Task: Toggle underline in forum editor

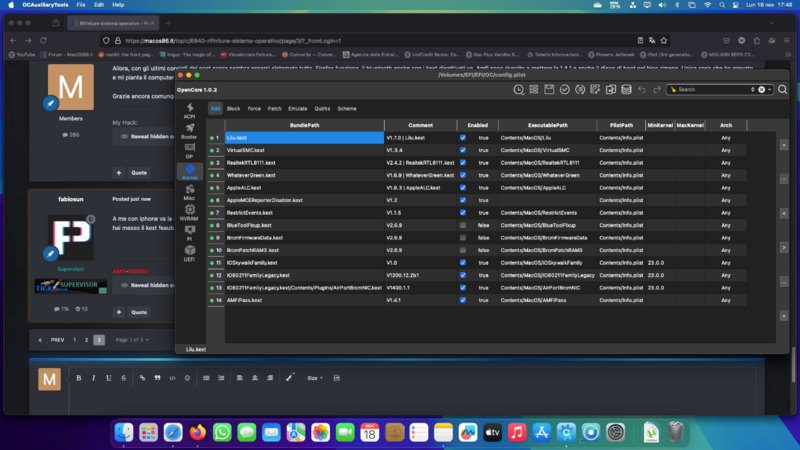Action: pyautogui.click(x=108, y=378)
